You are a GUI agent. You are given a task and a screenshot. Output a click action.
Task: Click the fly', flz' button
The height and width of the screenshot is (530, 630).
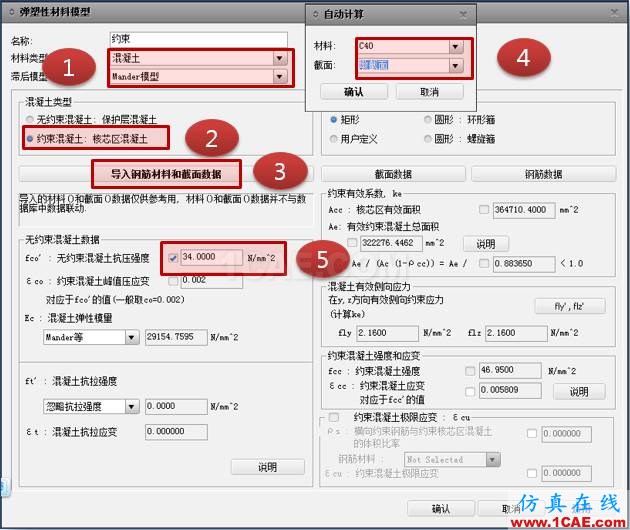tap(570, 306)
